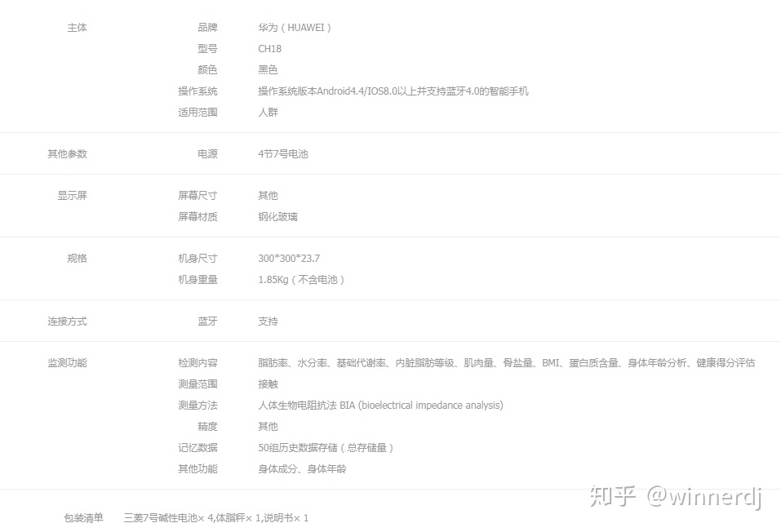781x532 pixels.
Task: Click the label 屏幕材质
Action: (x=197, y=217)
